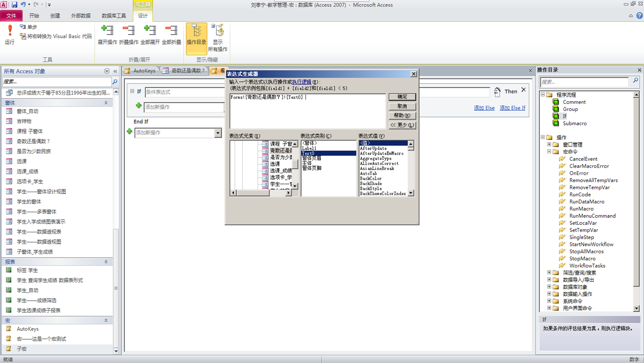Switch to the 开始 ribbon tab
644x363 pixels.
[x=34, y=16]
